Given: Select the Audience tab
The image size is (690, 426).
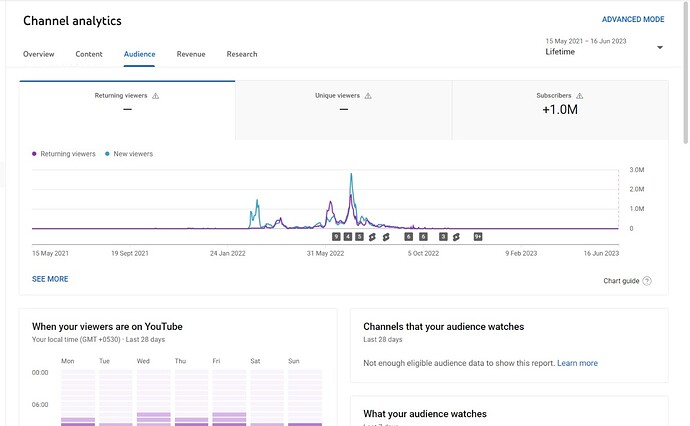Looking at the screenshot, I should point(139,54).
